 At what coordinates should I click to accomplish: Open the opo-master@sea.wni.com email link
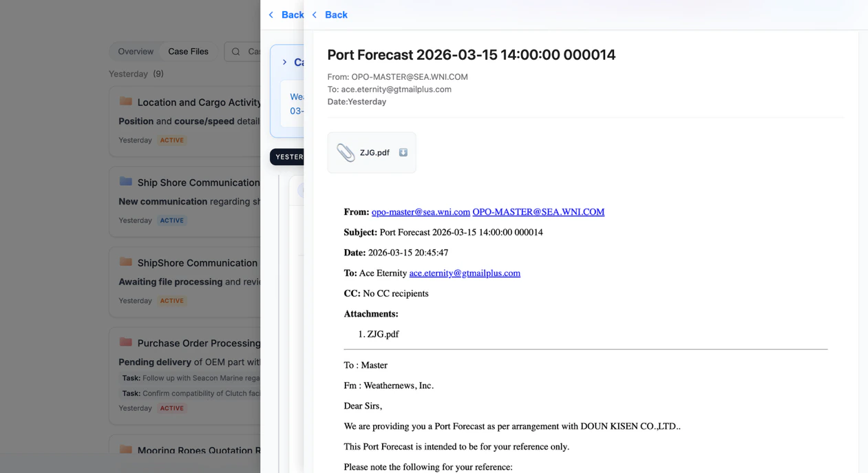click(420, 211)
